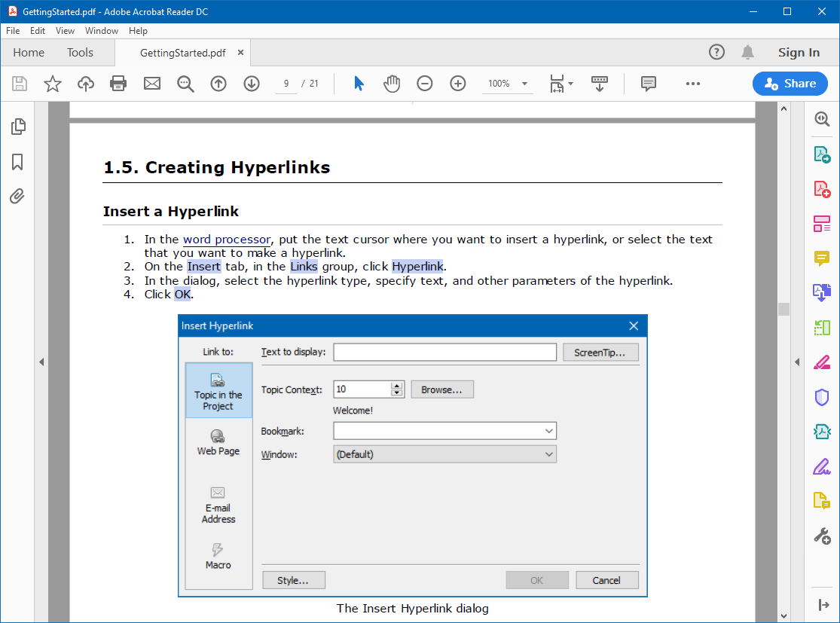840x623 pixels.
Task: Select the Create PDF tool
Action: click(x=822, y=188)
